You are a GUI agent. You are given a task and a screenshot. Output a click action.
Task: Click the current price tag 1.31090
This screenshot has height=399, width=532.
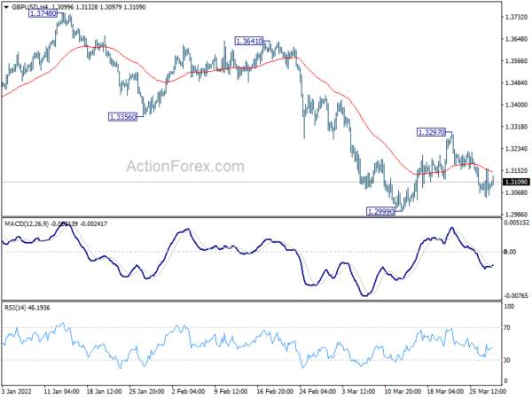[x=516, y=182]
